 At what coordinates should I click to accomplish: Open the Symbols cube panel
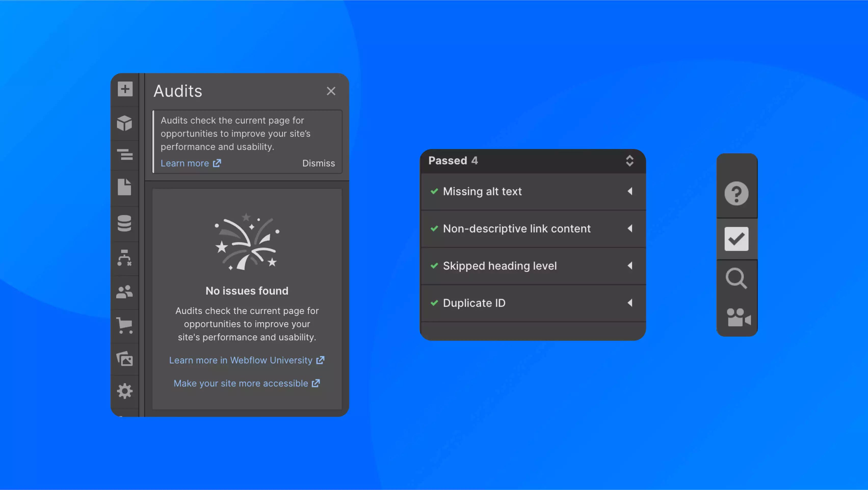tap(125, 123)
